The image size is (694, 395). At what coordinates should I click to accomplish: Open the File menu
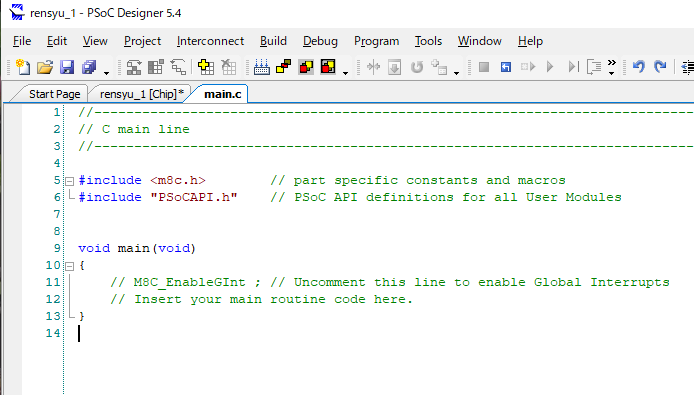[22, 41]
